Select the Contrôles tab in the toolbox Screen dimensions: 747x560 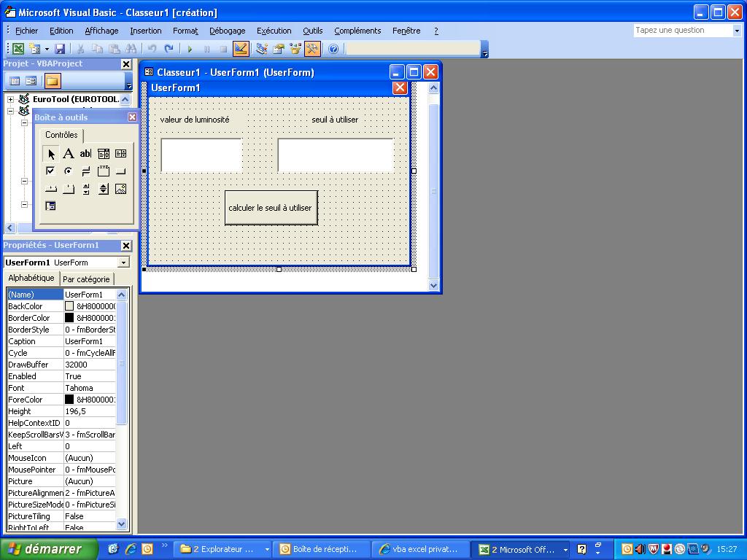pos(61,135)
